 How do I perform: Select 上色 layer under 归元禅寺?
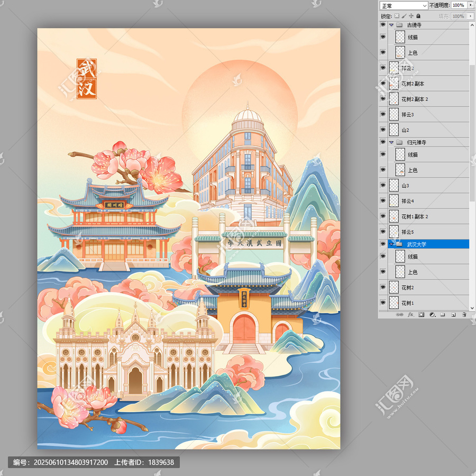click(x=428, y=170)
